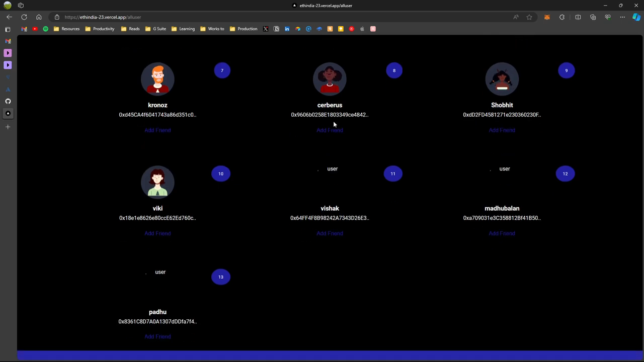The width and height of the screenshot is (644, 362).
Task: Click the blue badge numbered 13
Action: (x=221, y=277)
